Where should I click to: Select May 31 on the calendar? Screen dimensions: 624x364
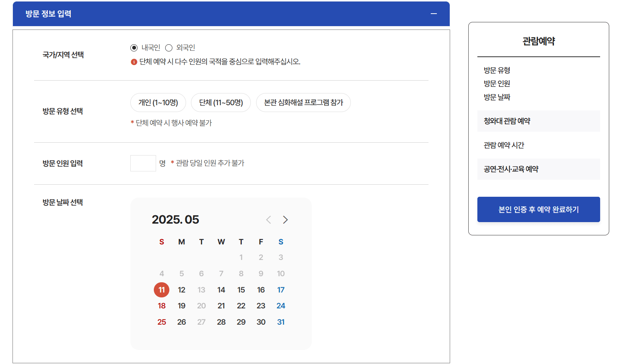(280, 322)
